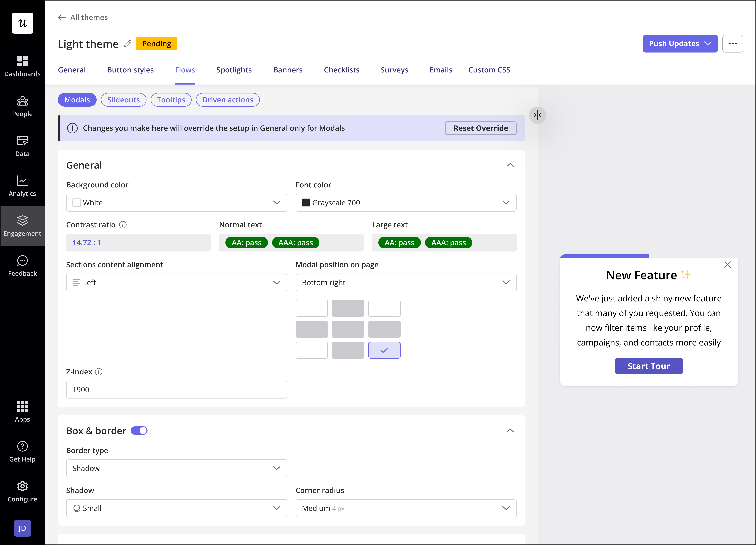This screenshot has width=756, height=545.
Task: Click Reset Override button
Action: point(481,128)
